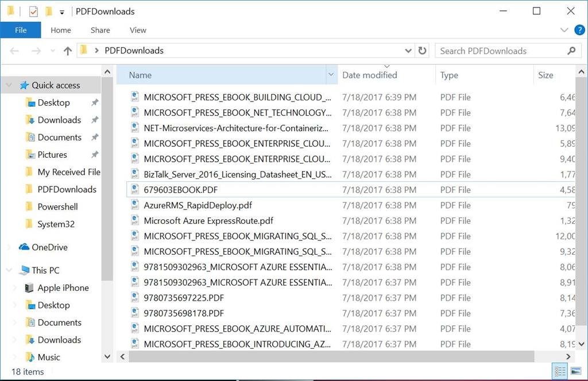Sort by the Size column header
The image size is (588, 381).
point(554,75)
